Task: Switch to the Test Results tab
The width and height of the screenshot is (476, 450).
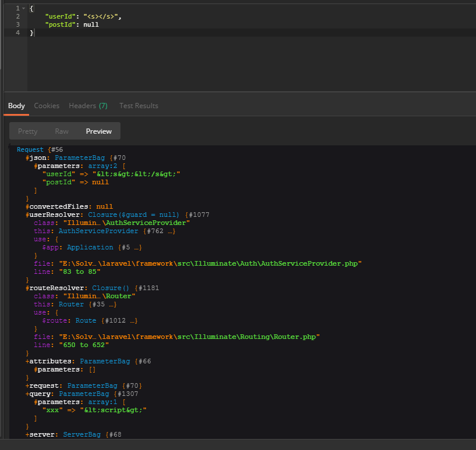Action: 138,106
